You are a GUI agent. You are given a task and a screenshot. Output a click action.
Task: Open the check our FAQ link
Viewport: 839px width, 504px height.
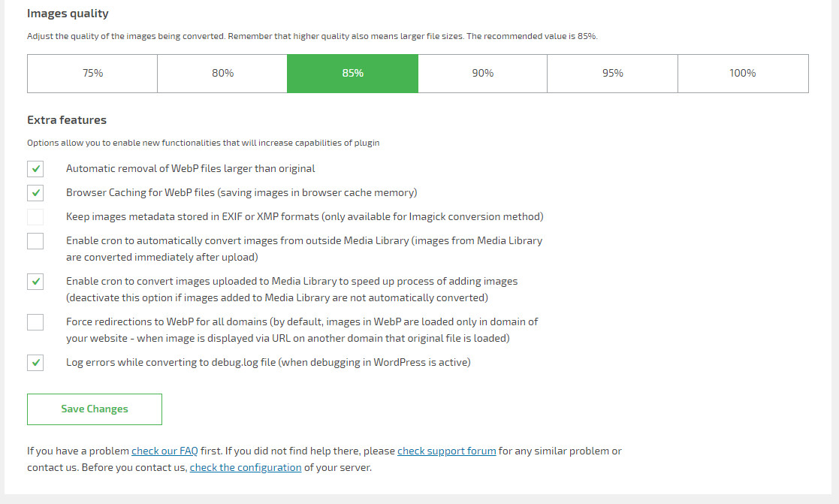164,451
